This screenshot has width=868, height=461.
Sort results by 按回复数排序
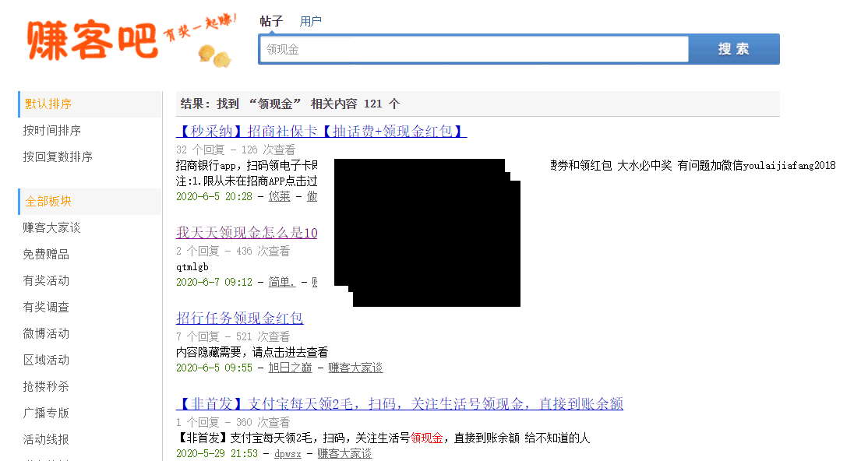(58, 157)
